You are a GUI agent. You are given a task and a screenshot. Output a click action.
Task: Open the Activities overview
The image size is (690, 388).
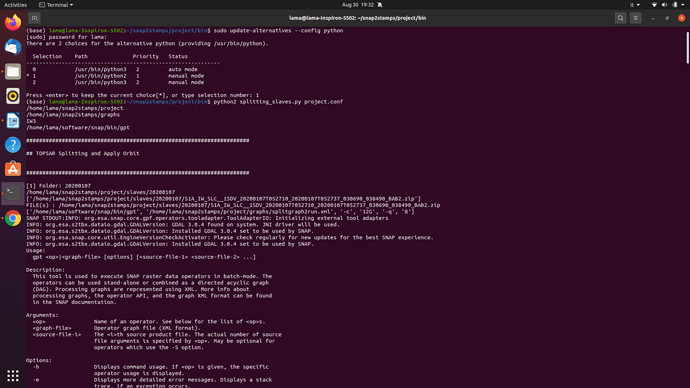[15, 5]
